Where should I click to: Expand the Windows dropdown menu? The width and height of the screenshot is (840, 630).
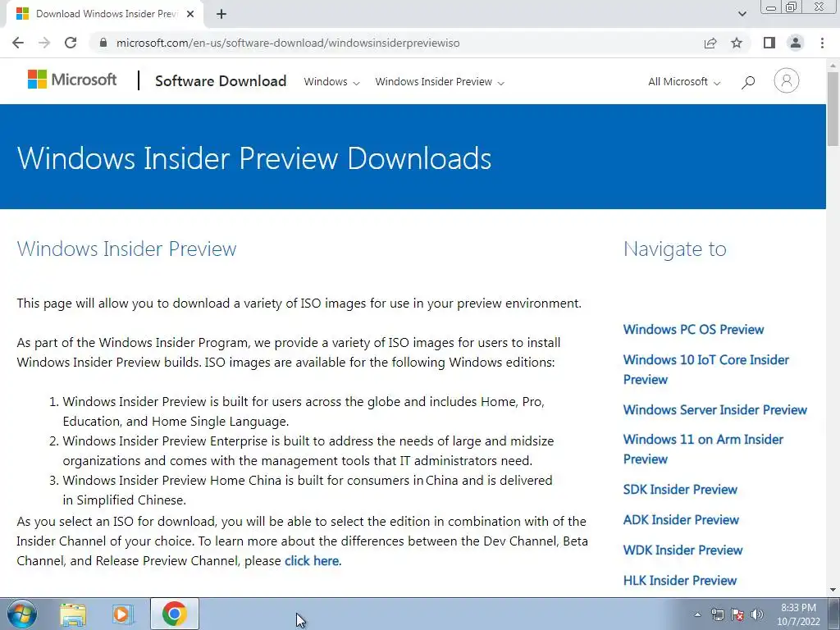[331, 82]
